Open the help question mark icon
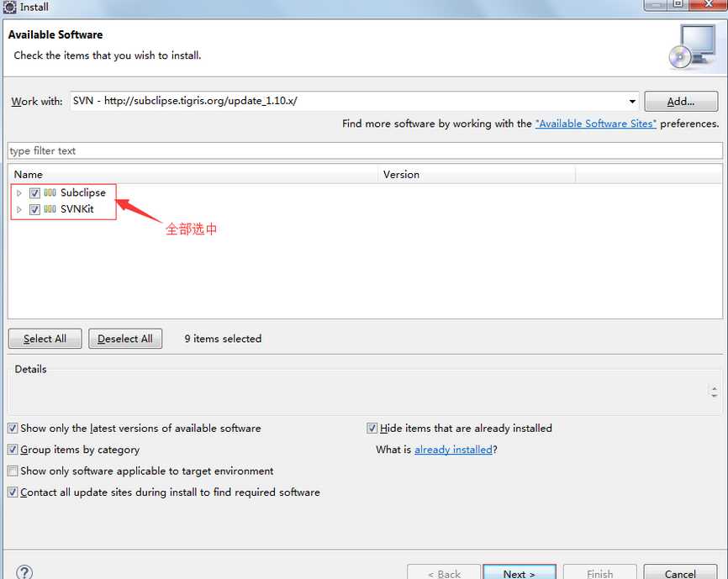Viewport: 728px width, 579px height. click(24, 572)
